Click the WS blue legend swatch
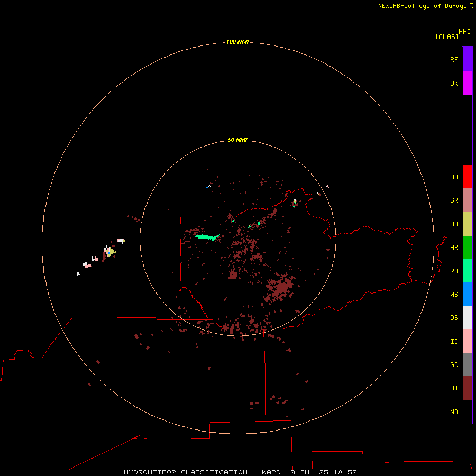The image size is (476, 476). click(467, 294)
